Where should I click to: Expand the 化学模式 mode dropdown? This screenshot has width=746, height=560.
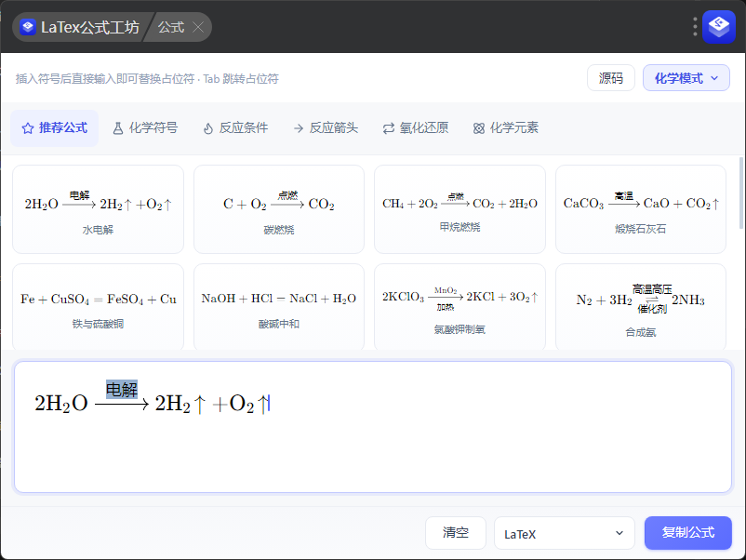686,78
